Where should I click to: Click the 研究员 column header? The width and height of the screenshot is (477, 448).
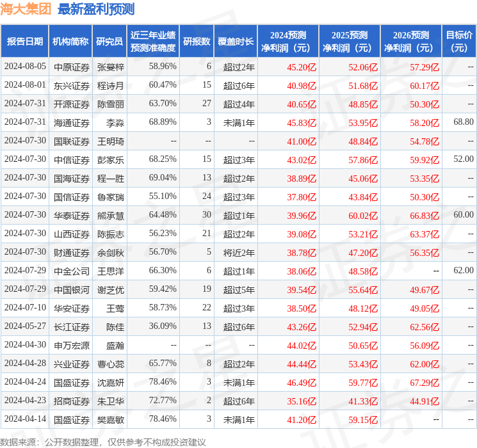tap(109, 42)
